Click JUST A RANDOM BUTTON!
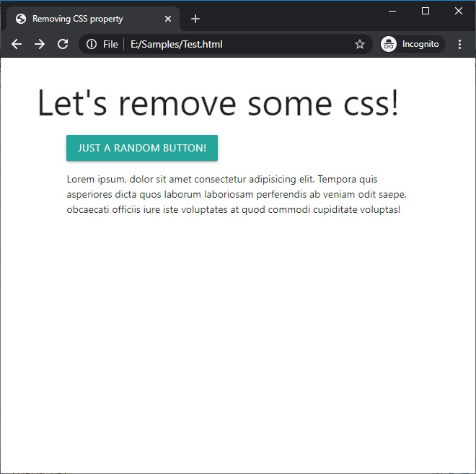This screenshot has width=476, height=474. [142, 148]
